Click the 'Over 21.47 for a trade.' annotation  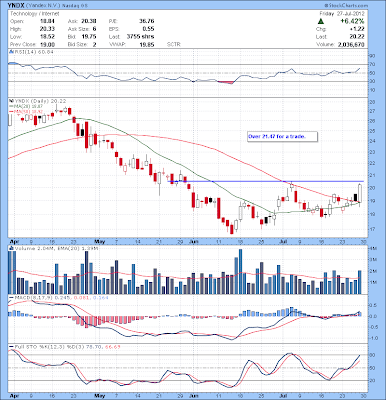(282, 137)
